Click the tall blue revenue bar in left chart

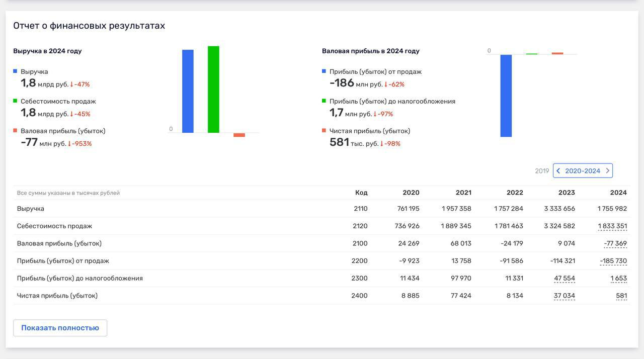pos(188,91)
